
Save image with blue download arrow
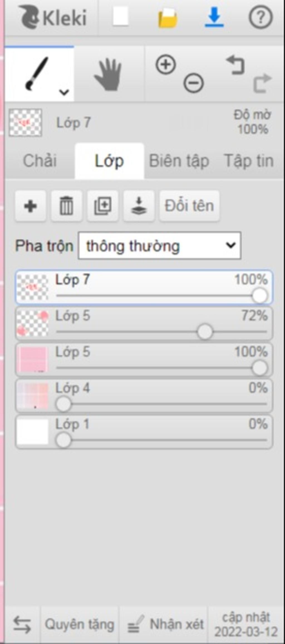(214, 17)
